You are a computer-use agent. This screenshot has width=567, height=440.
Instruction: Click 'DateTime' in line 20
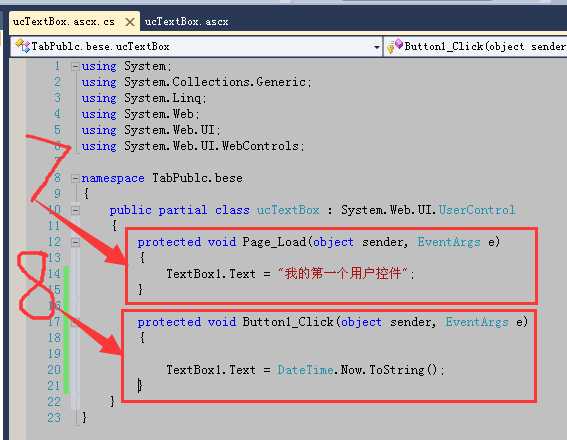click(305, 370)
